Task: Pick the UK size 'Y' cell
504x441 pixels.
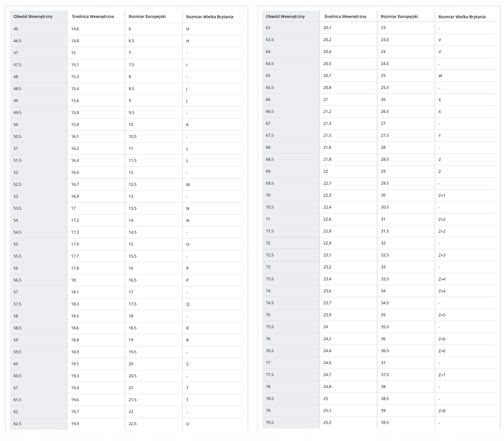Action: tap(440, 136)
